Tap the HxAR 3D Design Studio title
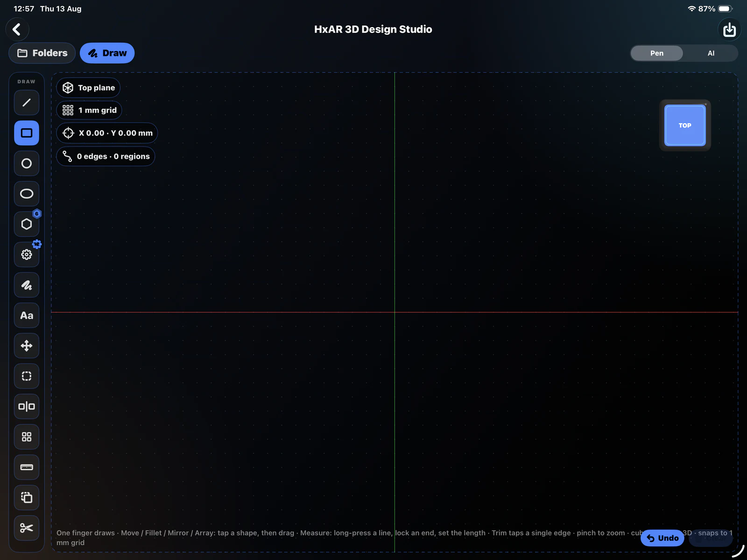The height and width of the screenshot is (560, 747). [373, 29]
